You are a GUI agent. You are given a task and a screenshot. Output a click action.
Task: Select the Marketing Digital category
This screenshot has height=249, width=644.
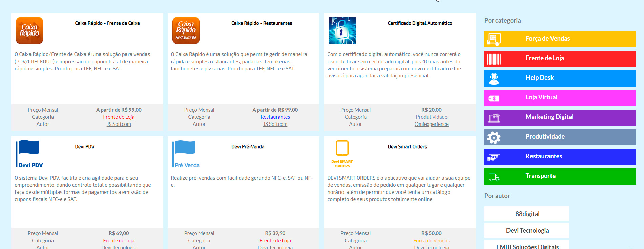coord(560,118)
